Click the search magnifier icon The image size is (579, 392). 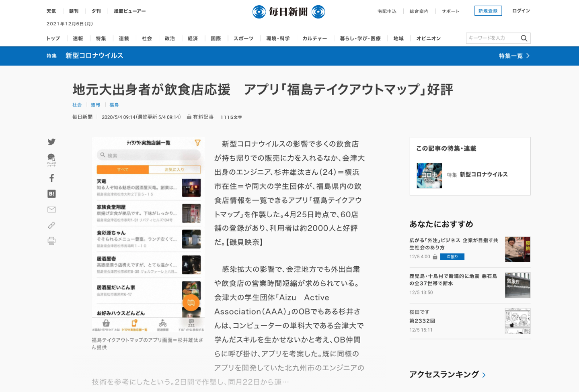coord(524,38)
